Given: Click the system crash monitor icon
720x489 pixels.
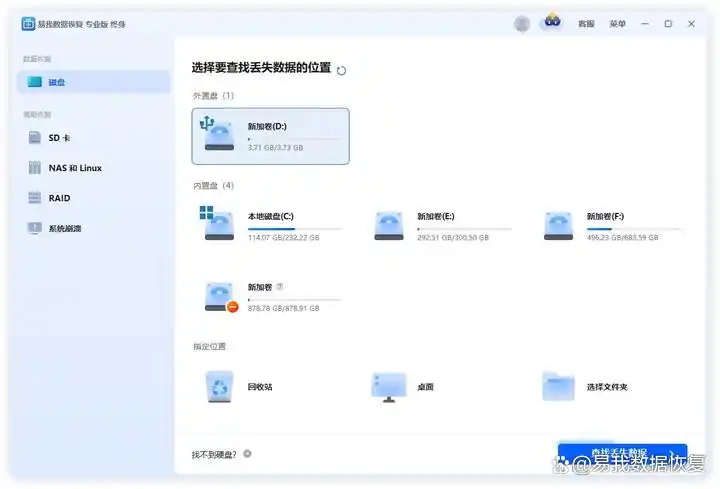Looking at the screenshot, I should click(x=35, y=228).
